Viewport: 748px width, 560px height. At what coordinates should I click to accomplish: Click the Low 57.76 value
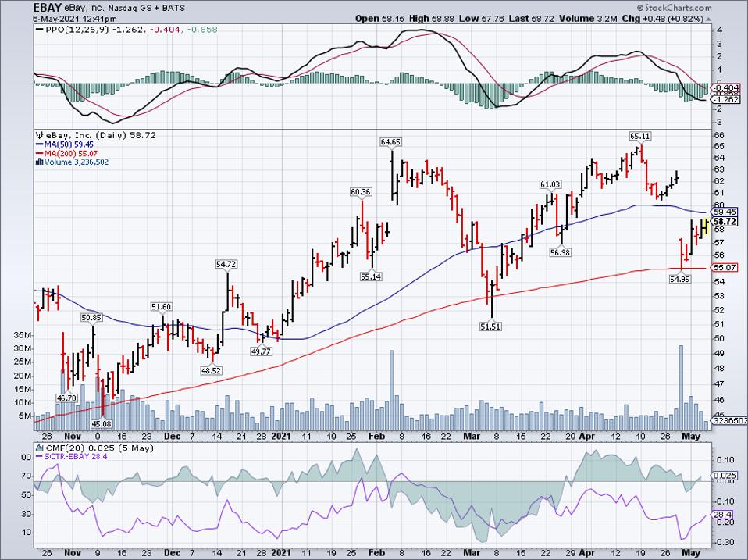pos(481,19)
